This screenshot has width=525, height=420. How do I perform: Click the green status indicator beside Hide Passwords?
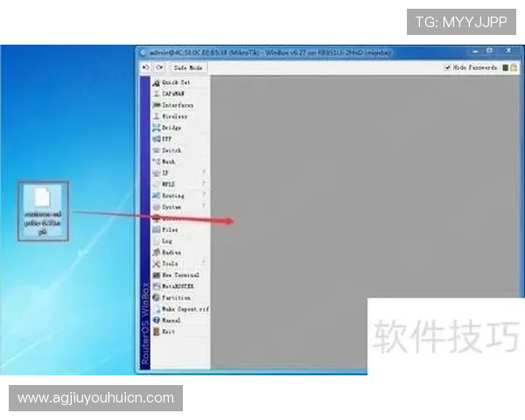pyautogui.click(x=506, y=67)
